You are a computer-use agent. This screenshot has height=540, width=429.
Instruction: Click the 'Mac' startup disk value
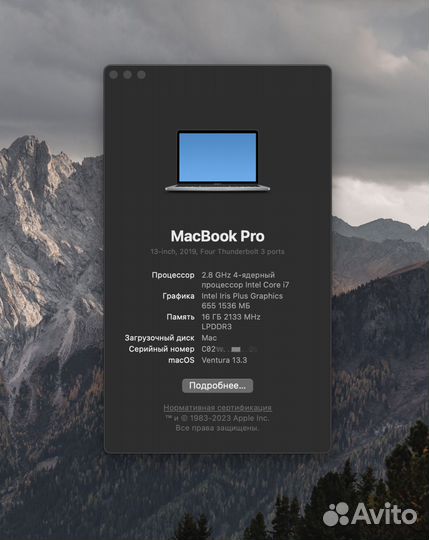click(x=209, y=338)
